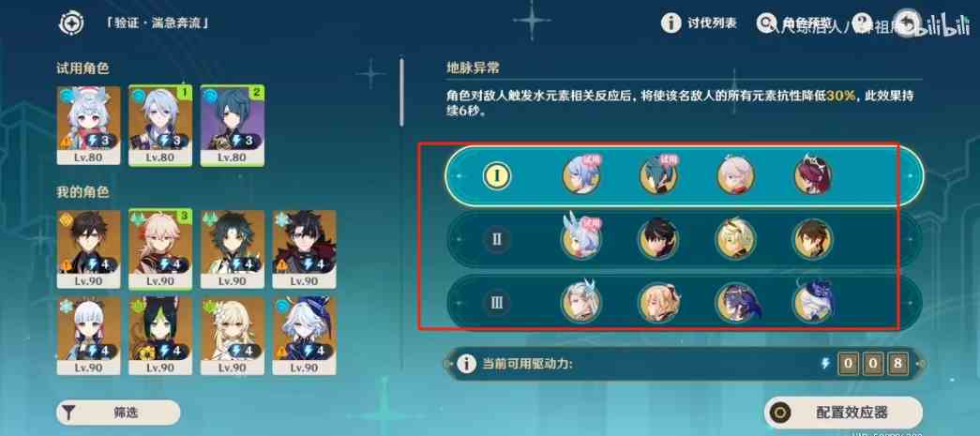Choose the first card under 我的角色
The image size is (980, 436).
pos(89,249)
